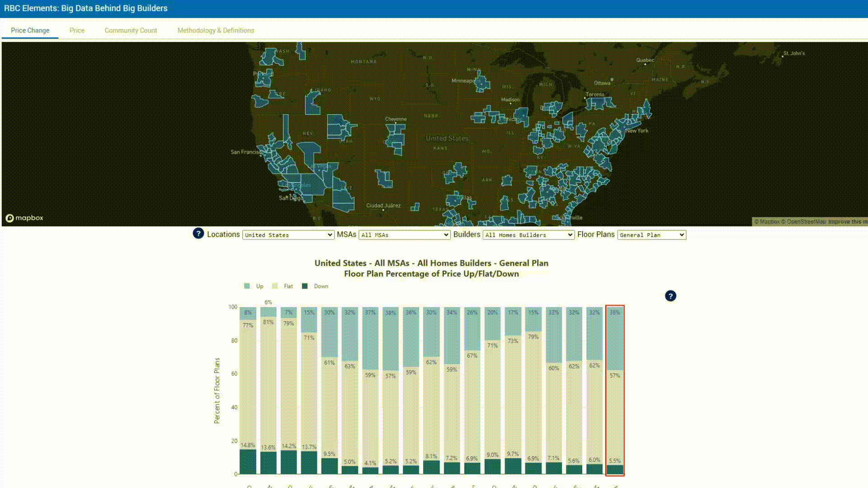Select the 7.2% Down bar segment

tap(452, 468)
